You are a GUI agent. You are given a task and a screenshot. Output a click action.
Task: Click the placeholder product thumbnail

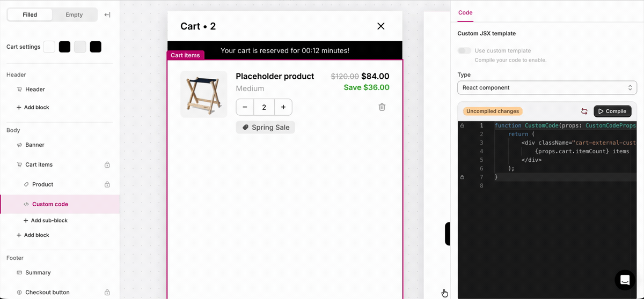click(x=203, y=94)
